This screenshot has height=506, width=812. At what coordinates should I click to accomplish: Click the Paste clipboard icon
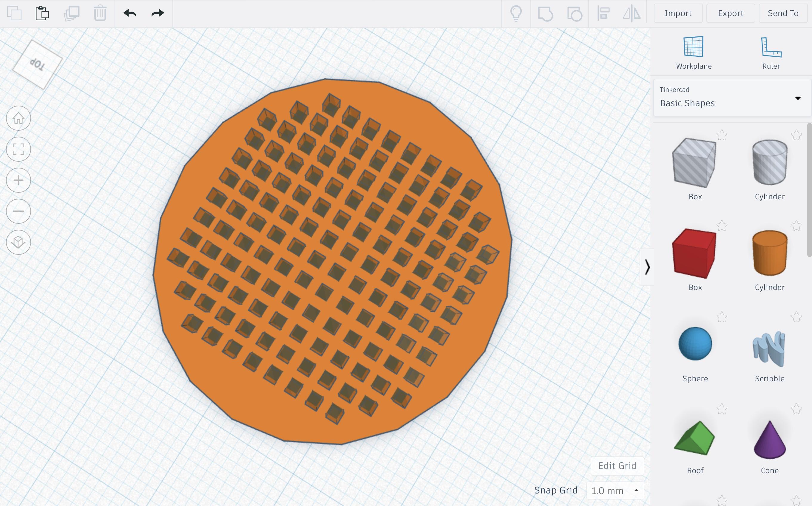pyautogui.click(x=42, y=13)
